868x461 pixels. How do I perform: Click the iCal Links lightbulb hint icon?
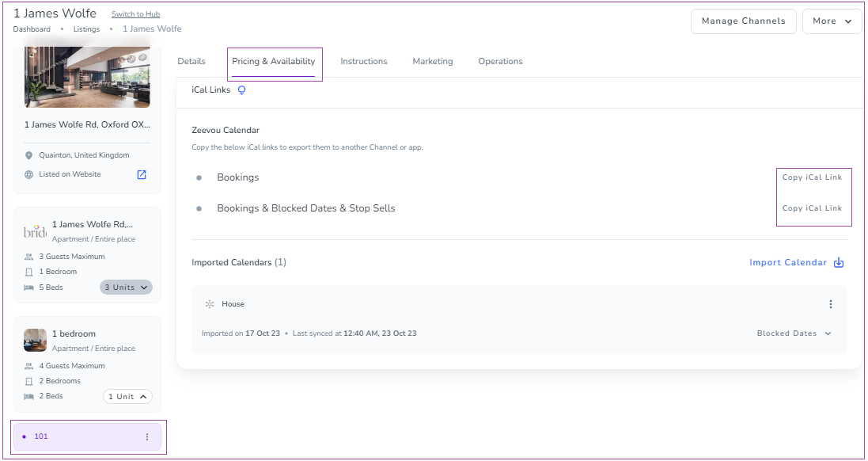[x=241, y=90]
